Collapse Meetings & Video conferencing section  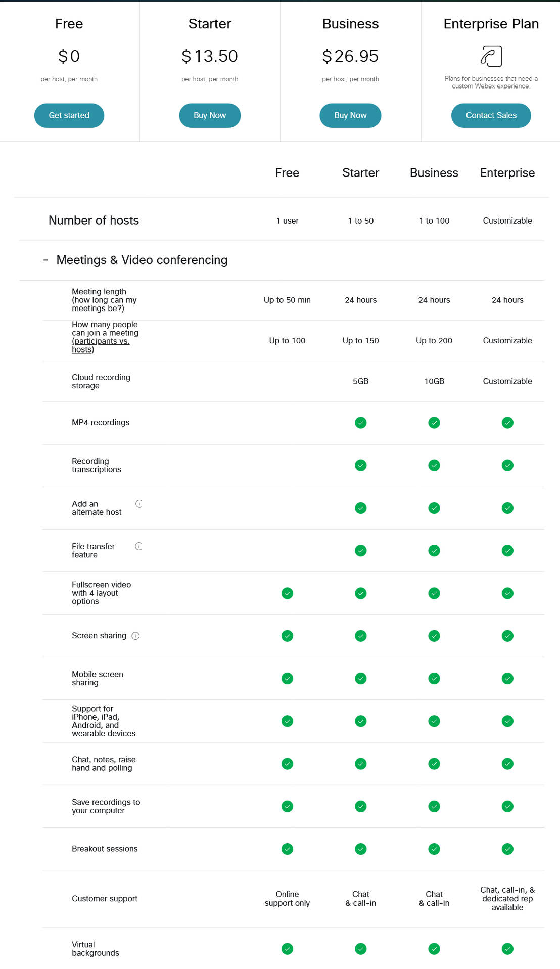click(x=46, y=260)
